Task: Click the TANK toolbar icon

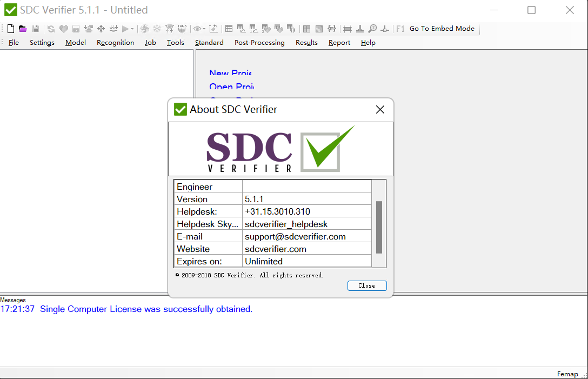Action: (182, 29)
